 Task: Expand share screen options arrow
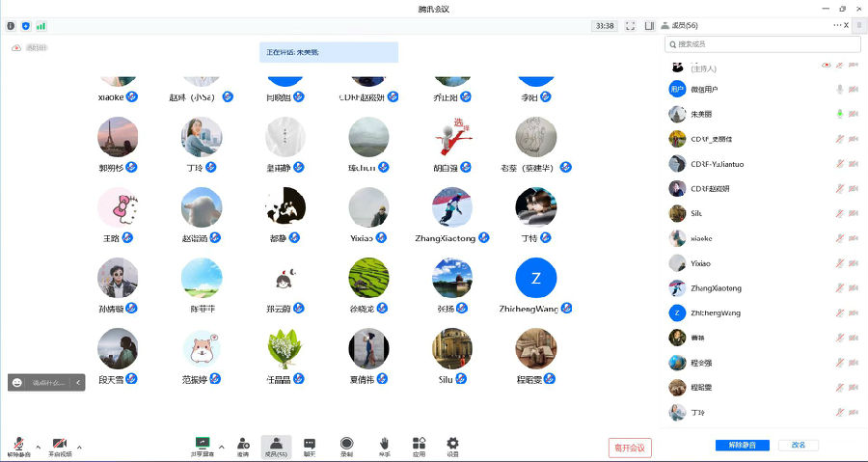221,447
